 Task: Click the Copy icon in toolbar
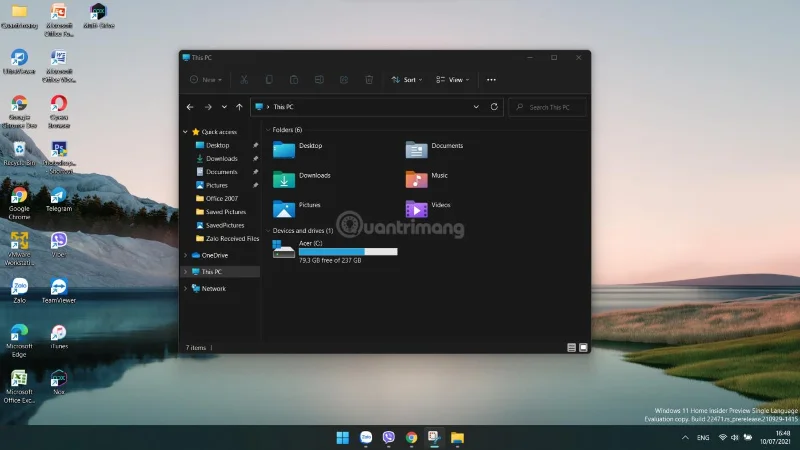tap(269, 80)
